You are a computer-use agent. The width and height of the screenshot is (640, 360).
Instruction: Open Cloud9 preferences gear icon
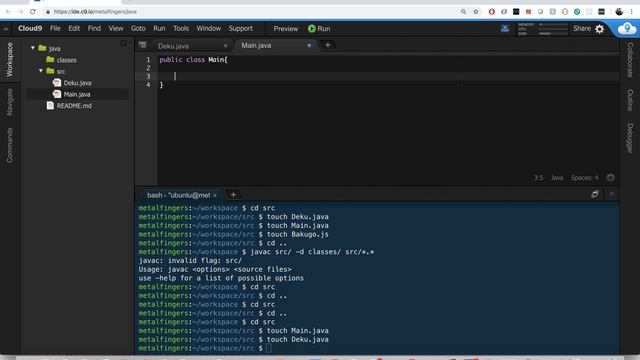(599, 29)
